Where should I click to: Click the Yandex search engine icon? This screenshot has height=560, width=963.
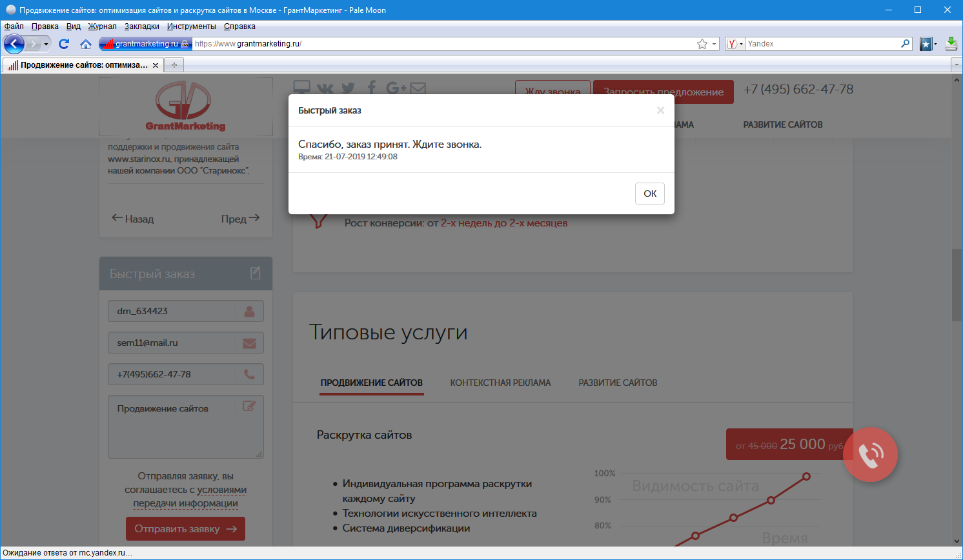point(732,44)
